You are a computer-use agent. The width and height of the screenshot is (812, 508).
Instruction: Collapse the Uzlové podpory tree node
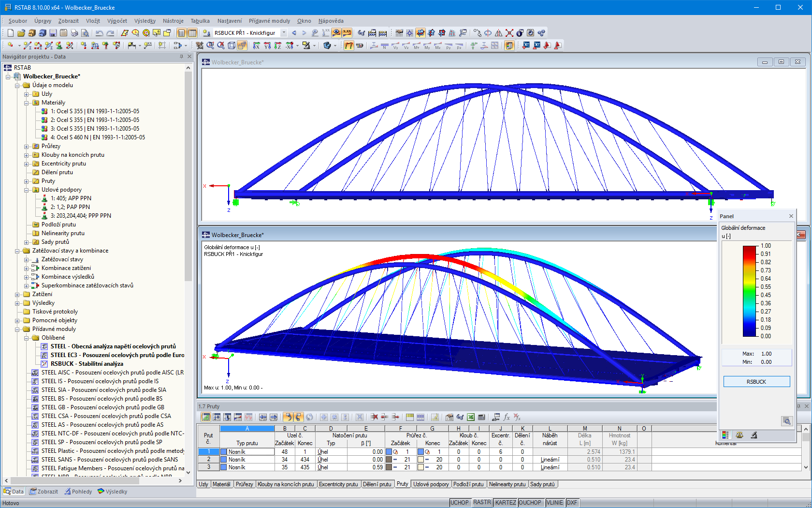(x=27, y=190)
